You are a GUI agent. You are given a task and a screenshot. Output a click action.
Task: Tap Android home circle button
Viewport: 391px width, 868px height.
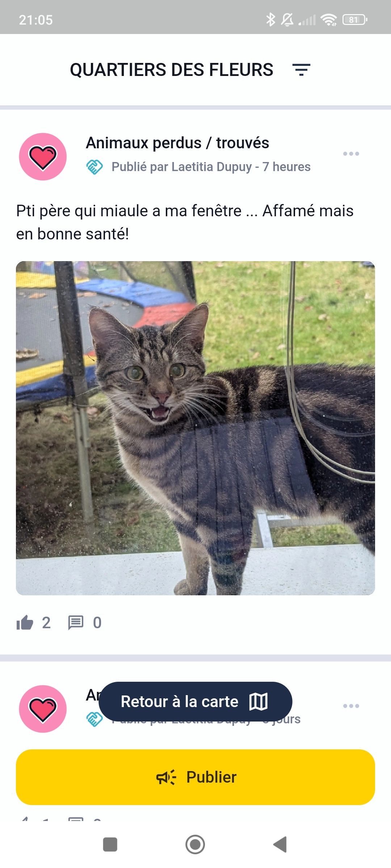(x=195, y=844)
